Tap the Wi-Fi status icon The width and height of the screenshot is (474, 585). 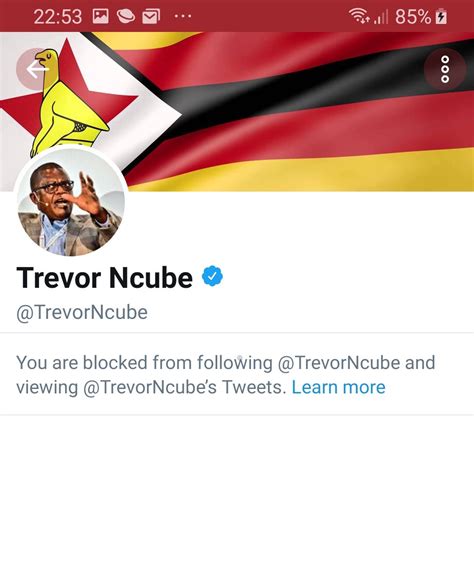(x=359, y=16)
